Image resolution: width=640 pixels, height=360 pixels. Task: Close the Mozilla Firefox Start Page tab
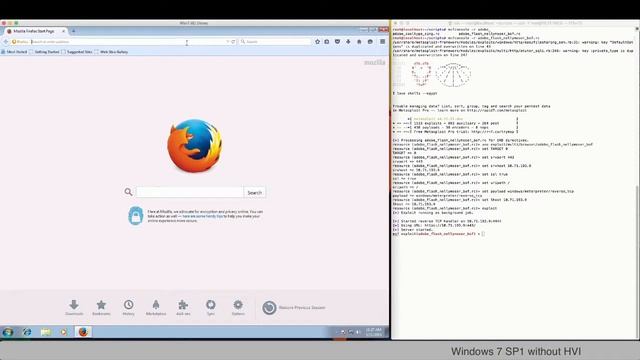(64, 31)
